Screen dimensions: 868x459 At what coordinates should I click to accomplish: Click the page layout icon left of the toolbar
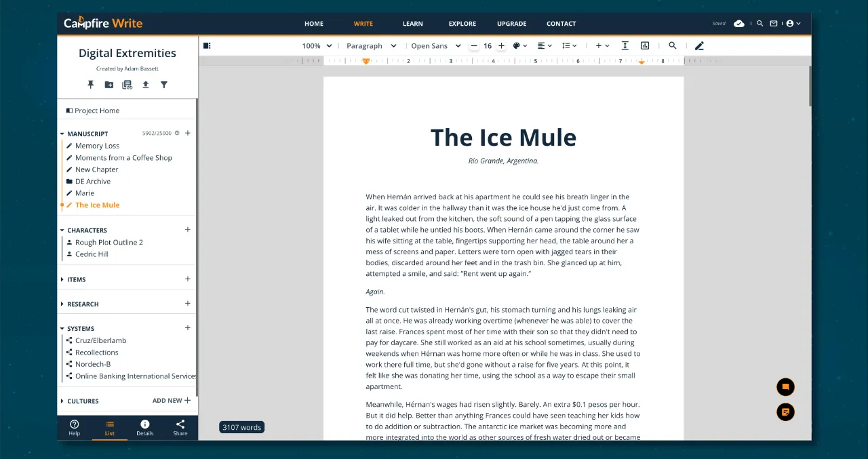coord(207,45)
